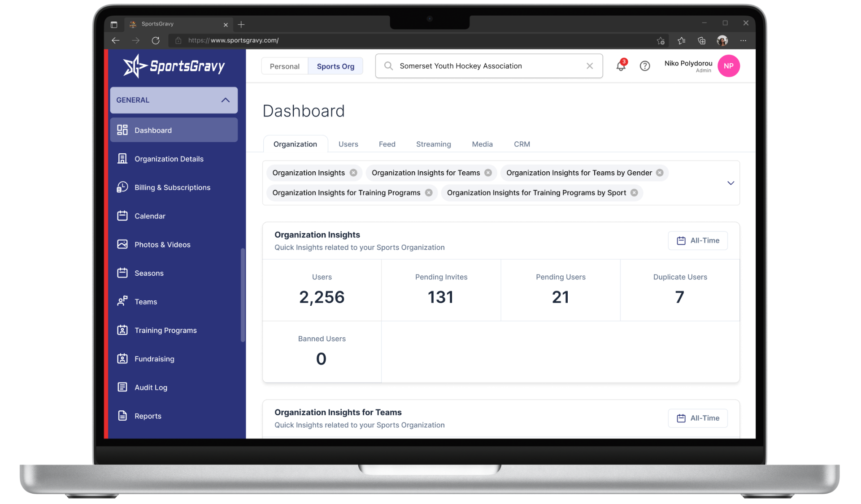This screenshot has height=504, width=861.
Task: Select the Organization tab
Action: tap(295, 144)
